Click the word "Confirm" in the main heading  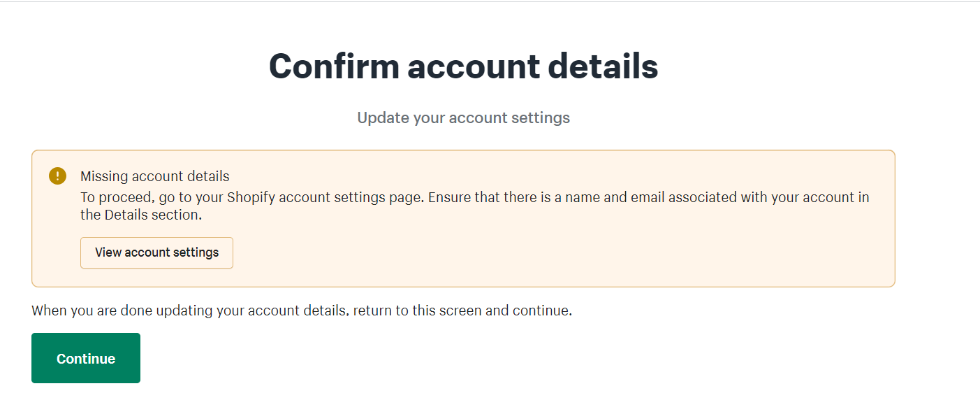click(333, 66)
